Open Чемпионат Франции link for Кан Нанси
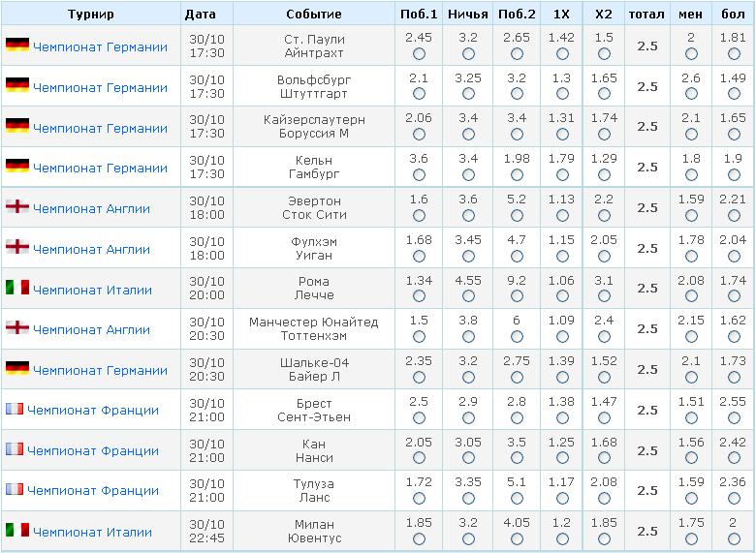Screen dimensions: 756x553 point(93,451)
